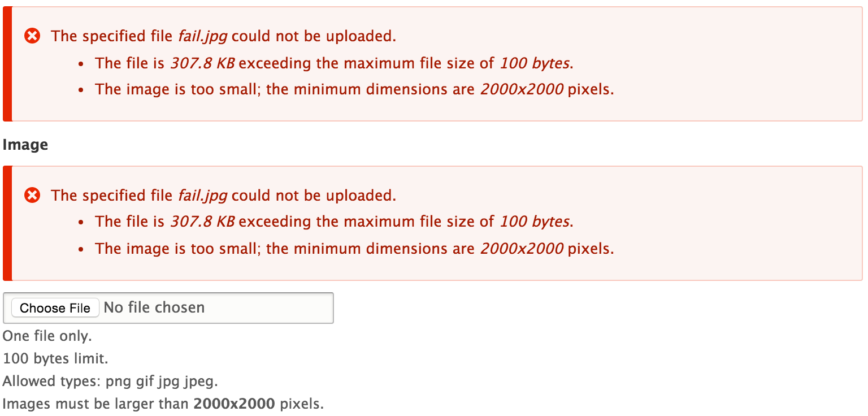Click the "One file only." help text
Image resolution: width=868 pixels, height=416 pixels.
tap(47, 336)
